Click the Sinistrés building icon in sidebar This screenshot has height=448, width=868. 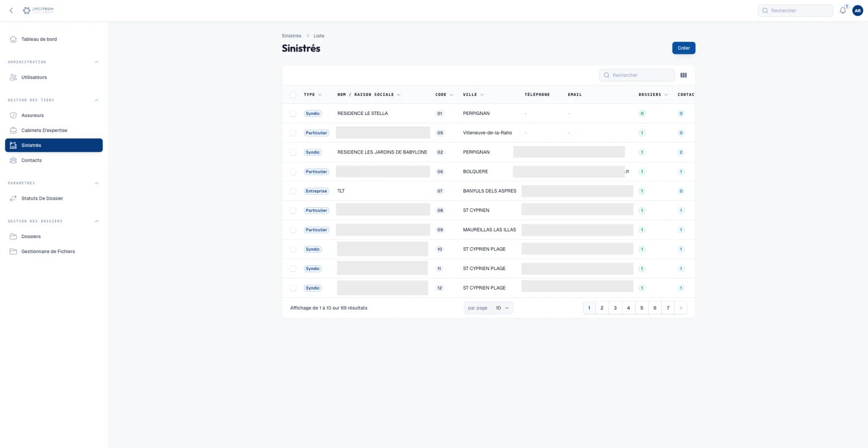coord(14,145)
